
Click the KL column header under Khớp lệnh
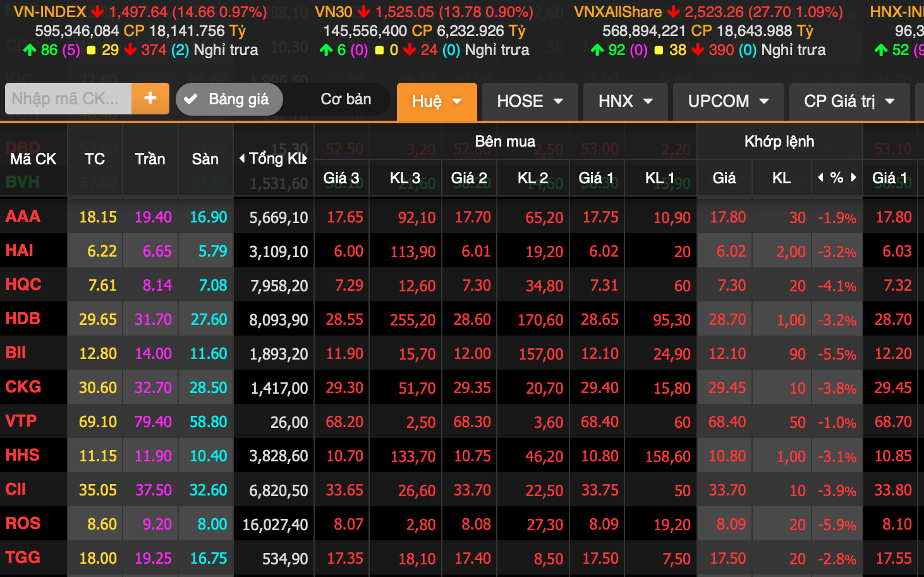pyautogui.click(x=781, y=178)
